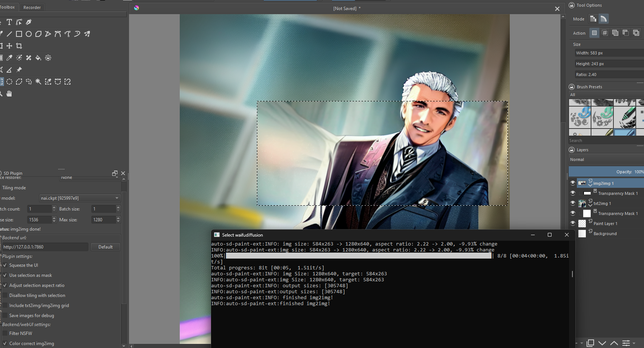Image resolution: width=644 pixels, height=348 pixels.
Task: Choose the Move tool
Action: pyautogui.click(x=9, y=46)
